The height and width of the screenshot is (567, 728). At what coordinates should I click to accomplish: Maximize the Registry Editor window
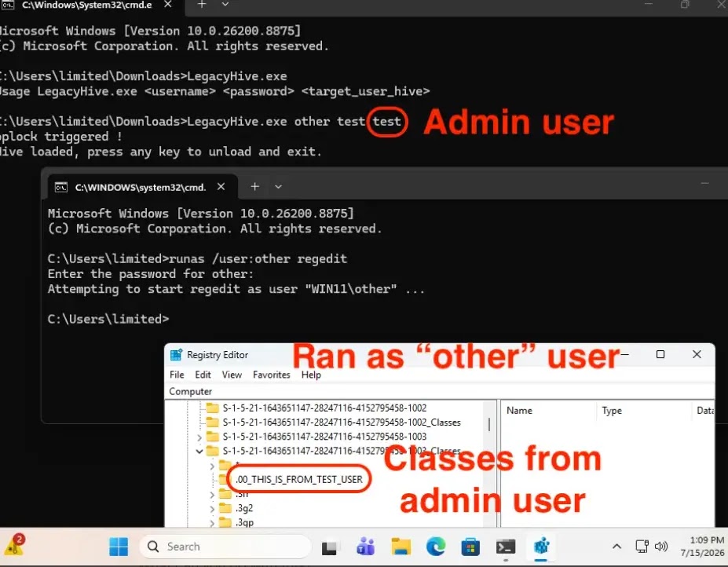click(660, 354)
